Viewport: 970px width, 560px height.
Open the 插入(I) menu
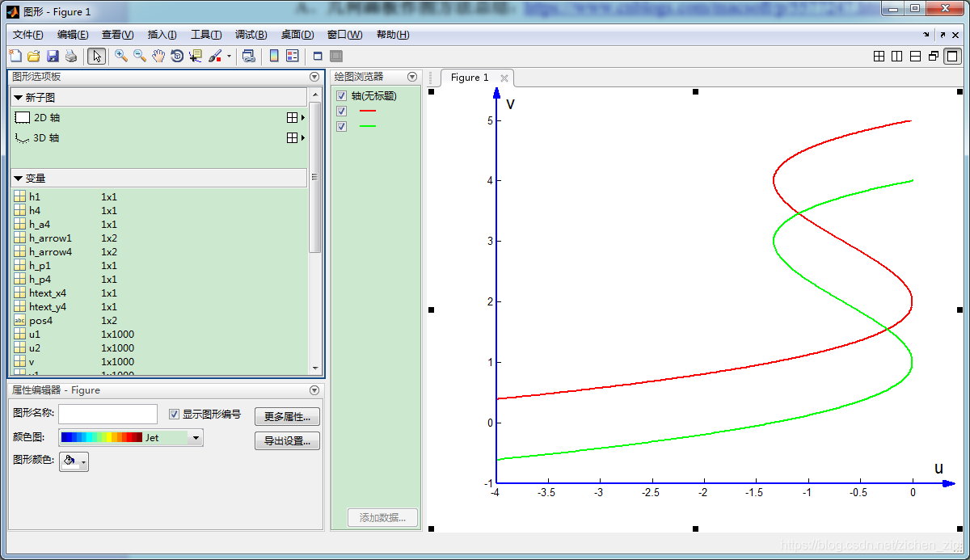click(x=162, y=35)
